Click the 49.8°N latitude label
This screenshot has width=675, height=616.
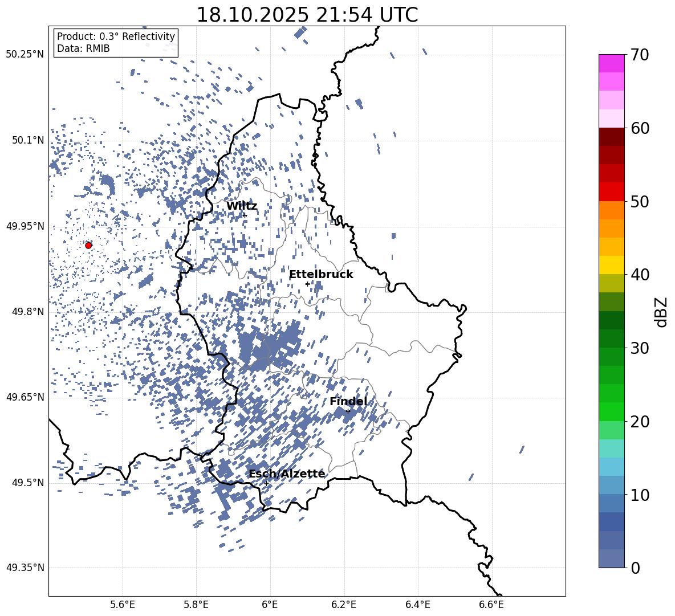tap(29, 312)
